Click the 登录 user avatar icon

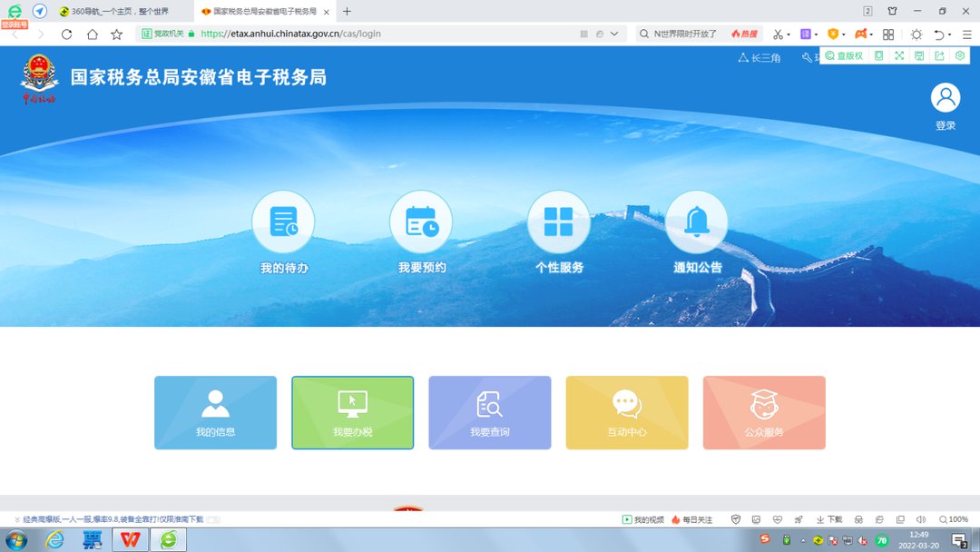pyautogui.click(x=946, y=98)
